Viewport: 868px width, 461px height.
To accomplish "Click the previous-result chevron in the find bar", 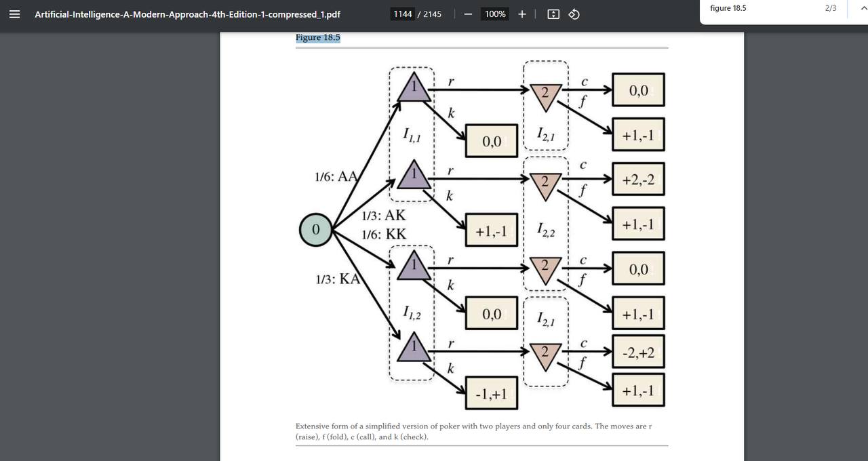I will click(863, 8).
